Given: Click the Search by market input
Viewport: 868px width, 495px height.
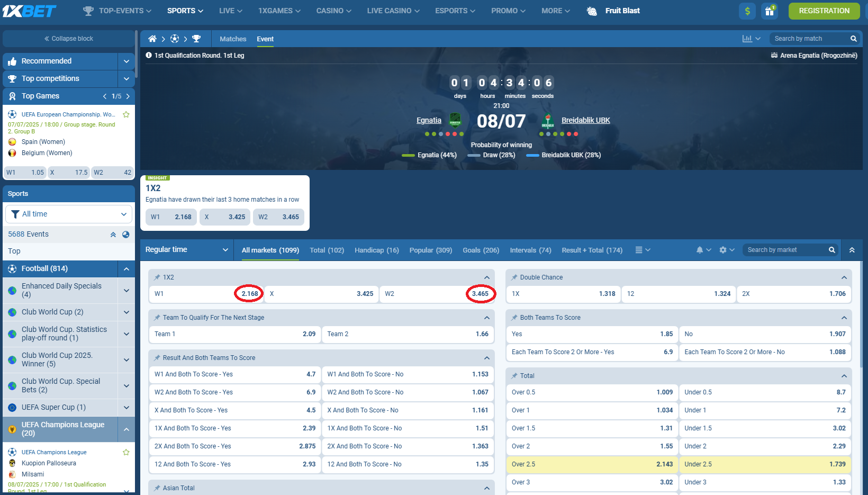Looking at the screenshot, I should (785, 250).
